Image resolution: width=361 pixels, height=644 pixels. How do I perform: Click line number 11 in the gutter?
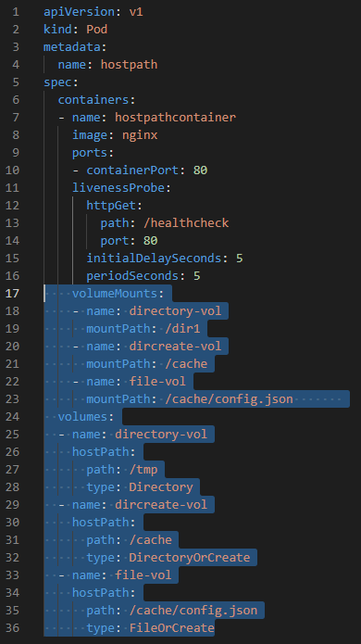(12, 188)
